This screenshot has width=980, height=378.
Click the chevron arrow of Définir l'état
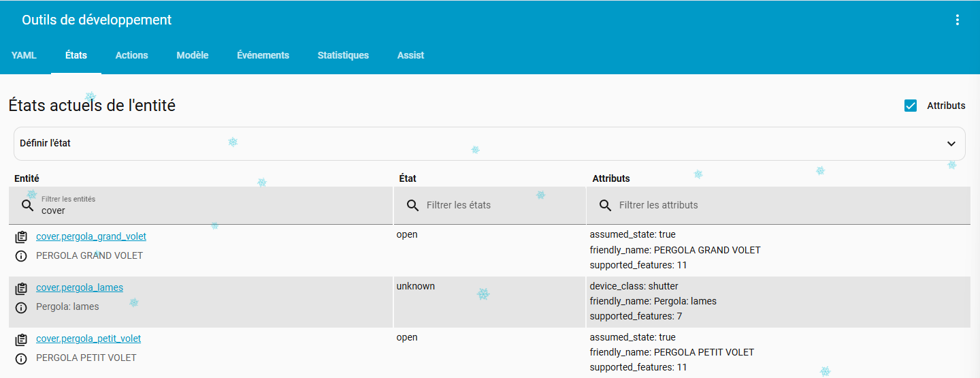951,144
